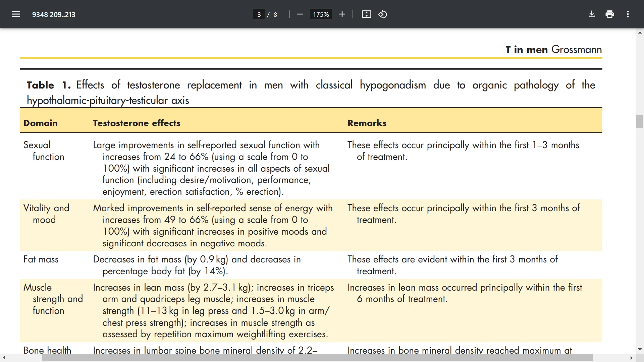This screenshot has height=362, width=644.
Task: Click the scroll left arrow
Action: (4, 358)
